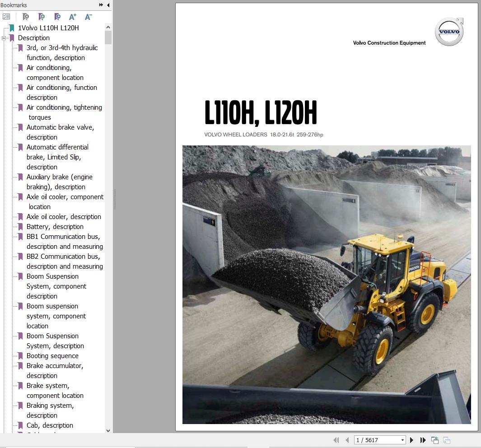This screenshot has height=448, width=481.
Task: Go to the first page
Action: 336,440
